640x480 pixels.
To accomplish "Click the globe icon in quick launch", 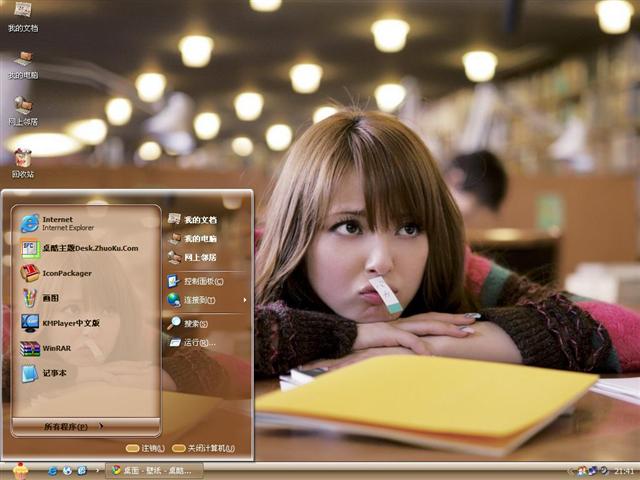I will [67, 471].
